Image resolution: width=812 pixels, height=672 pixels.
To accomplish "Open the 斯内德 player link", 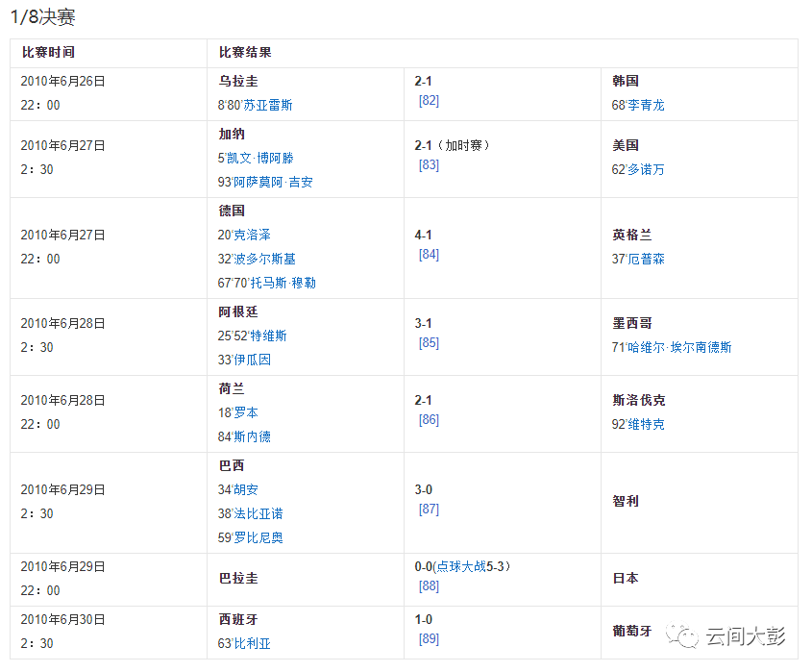I will 252,436.
